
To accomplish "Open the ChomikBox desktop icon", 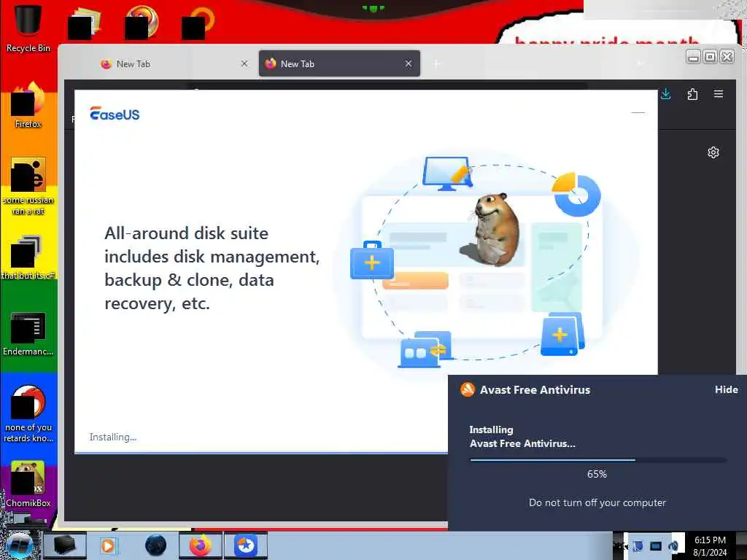I will [28, 483].
